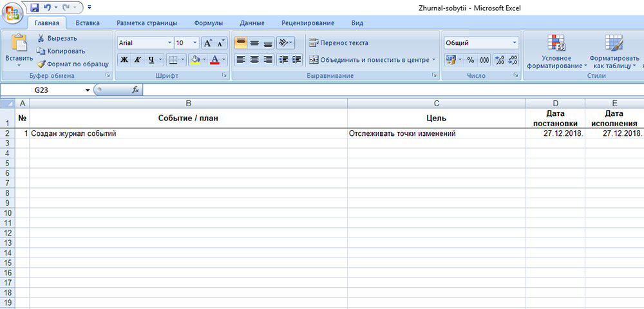Open the Выравнивание dialog launcher
The image size is (644, 309).
point(434,75)
